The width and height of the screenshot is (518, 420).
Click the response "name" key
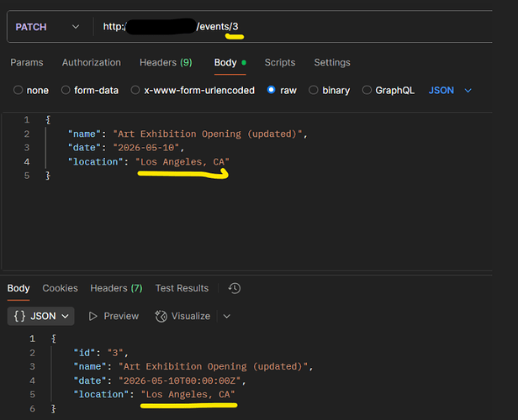click(x=90, y=366)
